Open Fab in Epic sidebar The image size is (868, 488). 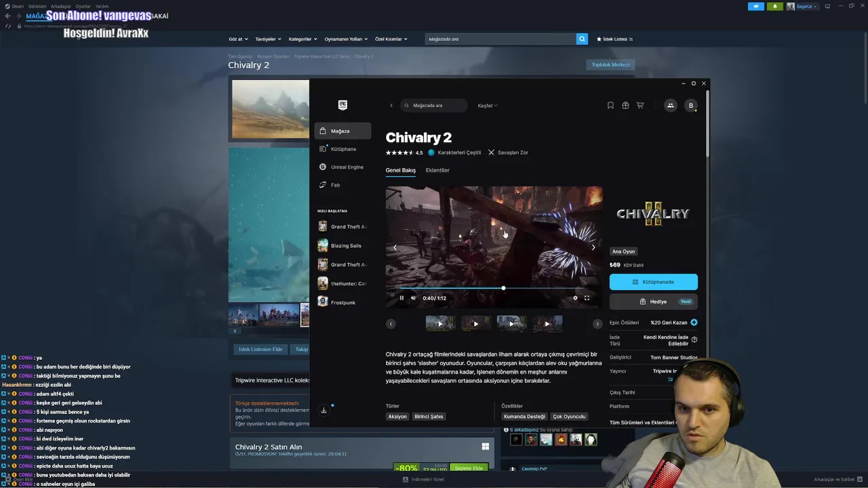pos(342,185)
